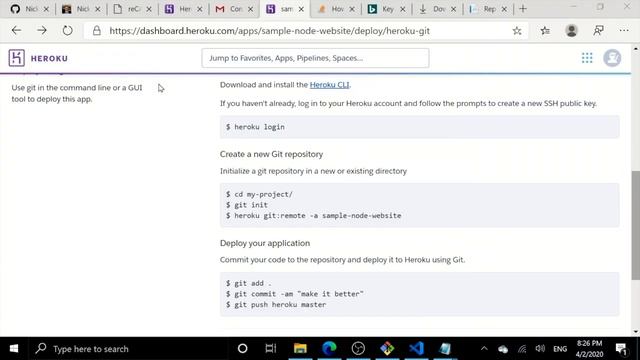Open the taskbar clock and date

(589, 349)
